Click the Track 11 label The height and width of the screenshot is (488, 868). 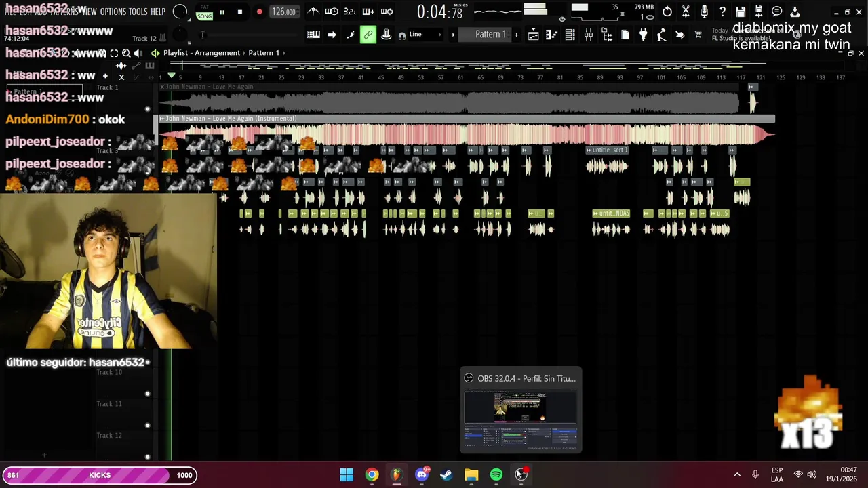click(109, 404)
